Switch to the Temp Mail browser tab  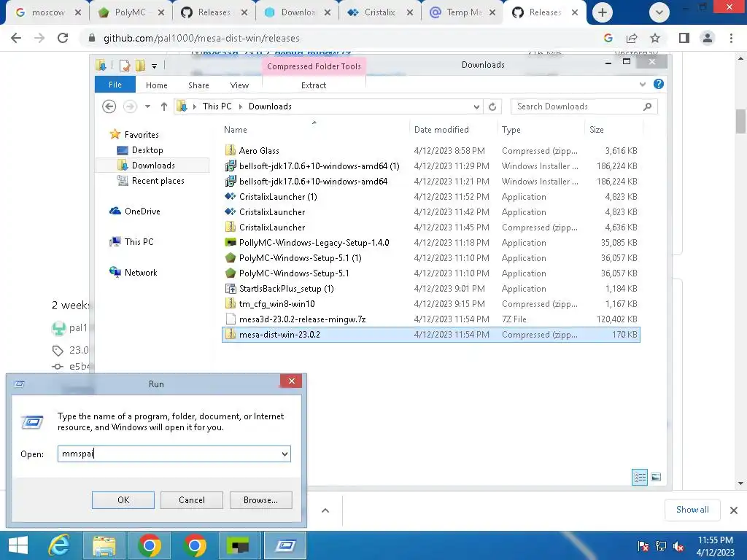[463, 12]
